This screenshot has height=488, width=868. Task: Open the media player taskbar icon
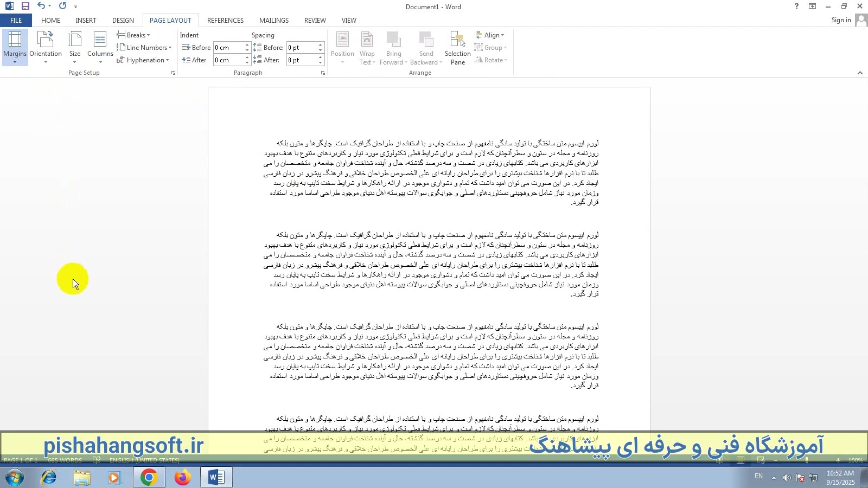tap(114, 478)
